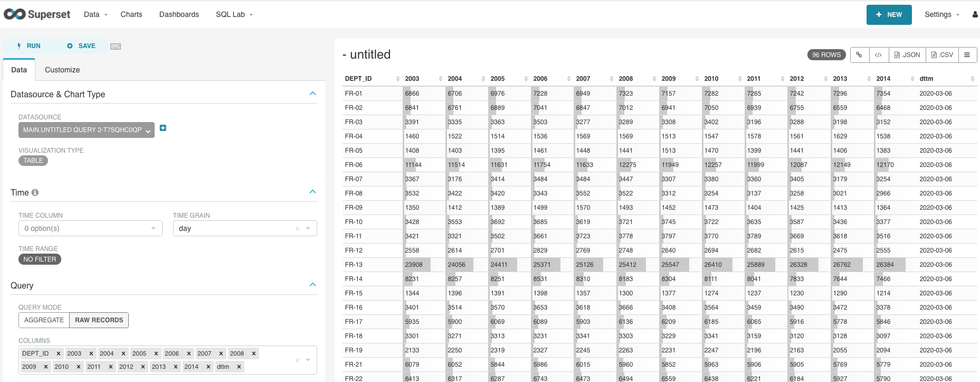Sort table by dttm column
Image resolution: width=980 pixels, height=382 pixels.
(x=947, y=79)
